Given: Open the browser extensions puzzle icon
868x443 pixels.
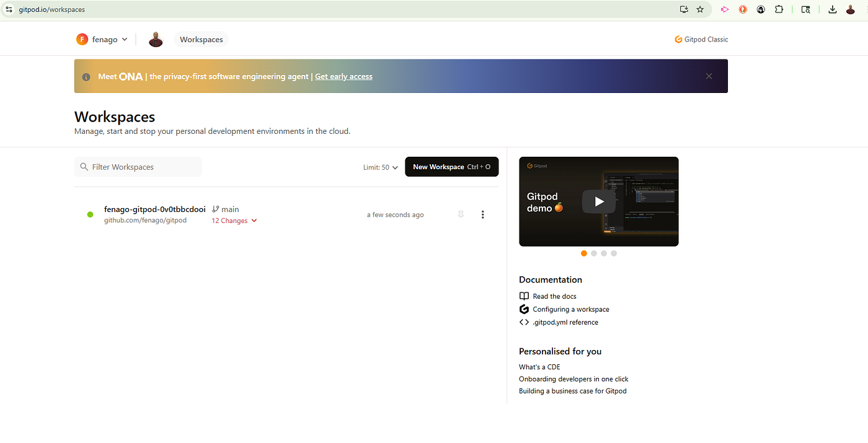Looking at the screenshot, I should pyautogui.click(x=779, y=9).
